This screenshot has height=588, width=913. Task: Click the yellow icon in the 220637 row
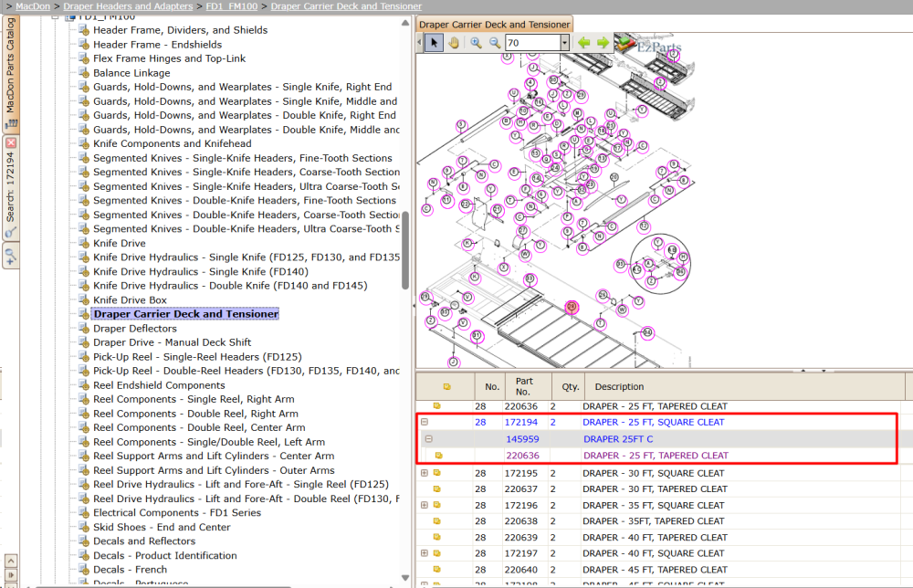pyautogui.click(x=436, y=489)
